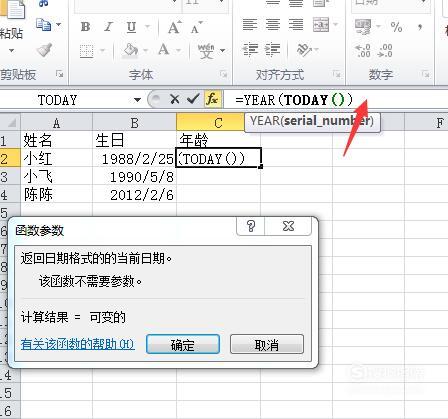448x419 pixels.
Task: Confirm formula entry with checkmark icon
Action: (x=193, y=99)
